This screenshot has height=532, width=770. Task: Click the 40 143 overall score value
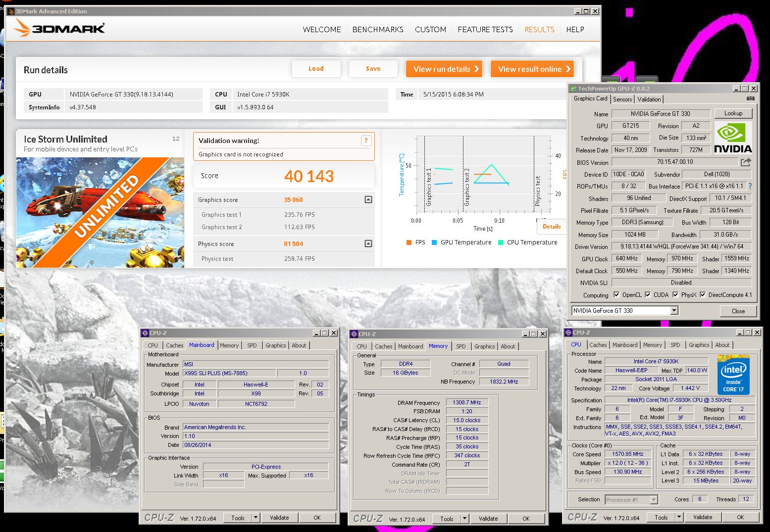click(309, 176)
